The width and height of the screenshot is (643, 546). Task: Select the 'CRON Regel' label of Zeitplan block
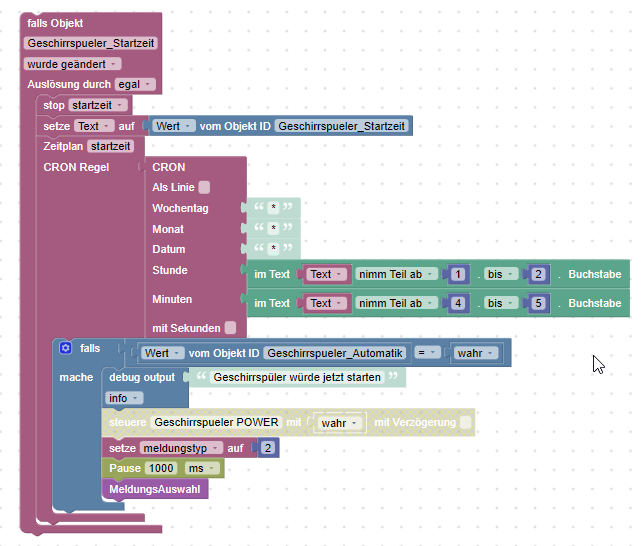[76, 167]
